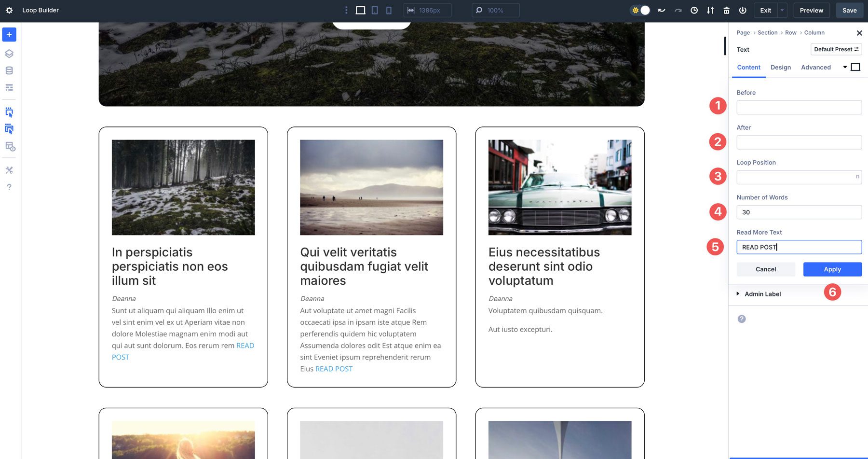Viewport: 868px width, 459px height.
Task: Click the blue plus add element button
Action: click(x=9, y=34)
